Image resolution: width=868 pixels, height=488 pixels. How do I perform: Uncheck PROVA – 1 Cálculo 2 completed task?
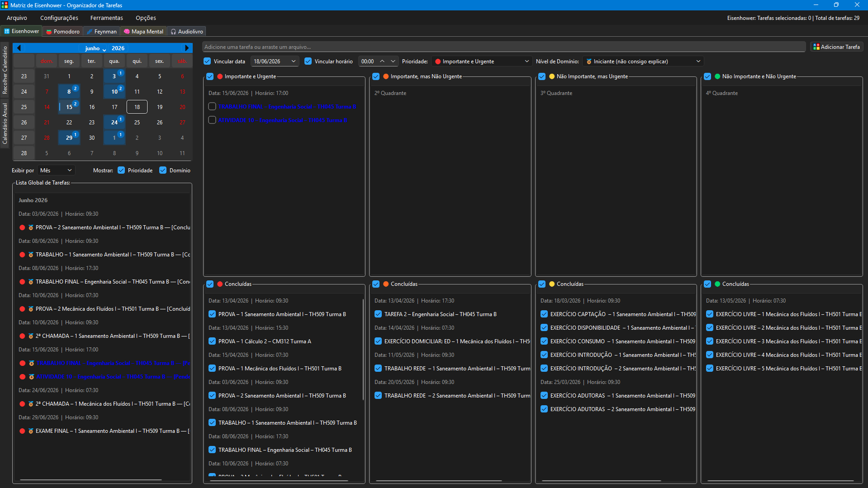[212, 341]
